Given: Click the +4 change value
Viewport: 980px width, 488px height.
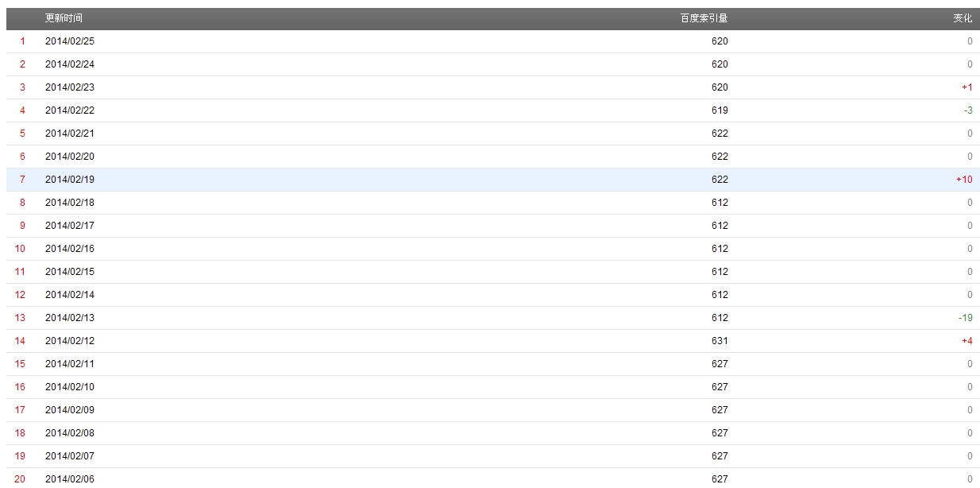Looking at the screenshot, I should tap(966, 341).
